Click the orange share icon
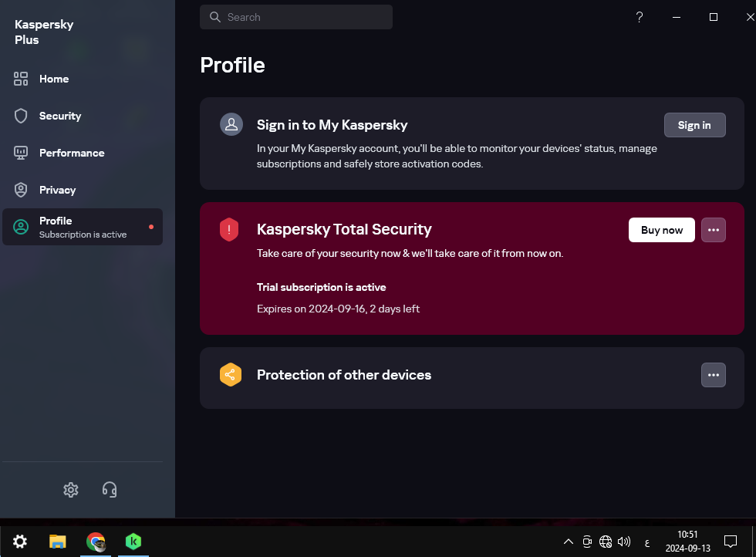This screenshot has width=756, height=557. pos(231,375)
